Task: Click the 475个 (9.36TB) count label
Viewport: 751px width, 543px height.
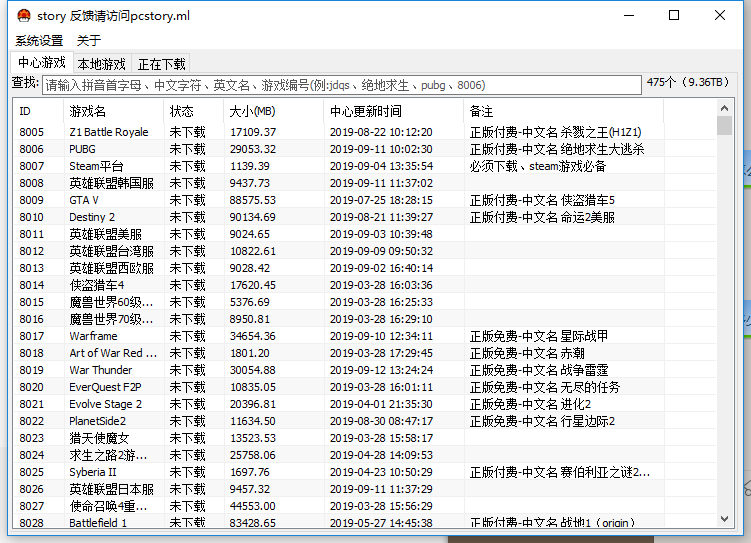Action: [x=688, y=82]
